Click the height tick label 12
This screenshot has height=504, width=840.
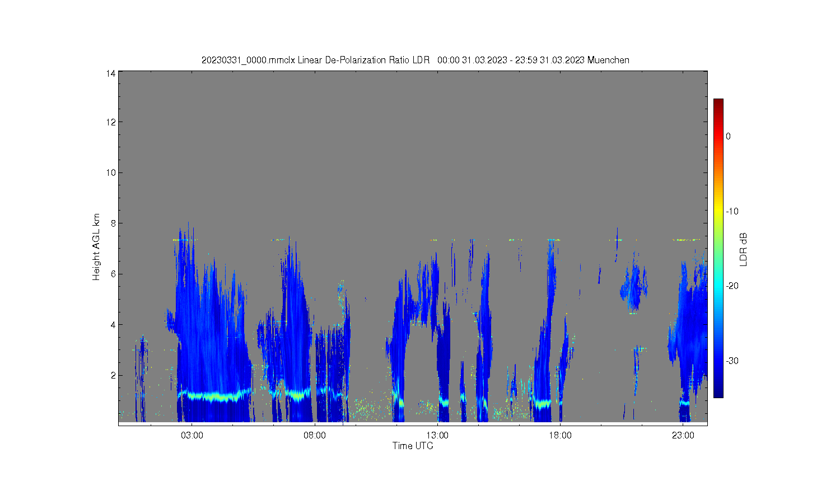[x=111, y=122]
